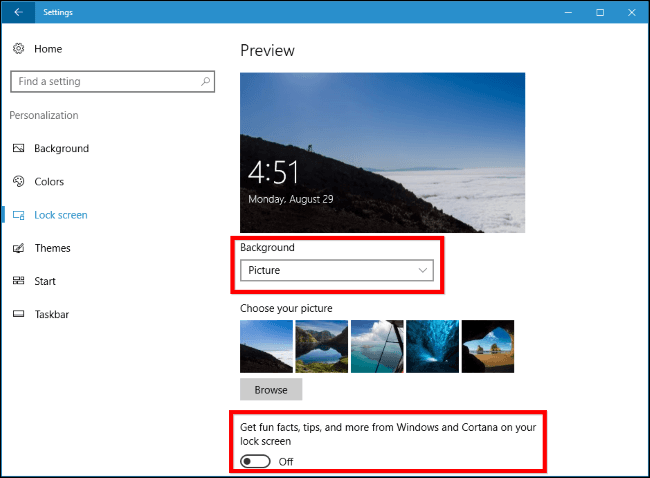Go to Background in Personalization
This screenshot has width=650, height=478.
tap(61, 148)
